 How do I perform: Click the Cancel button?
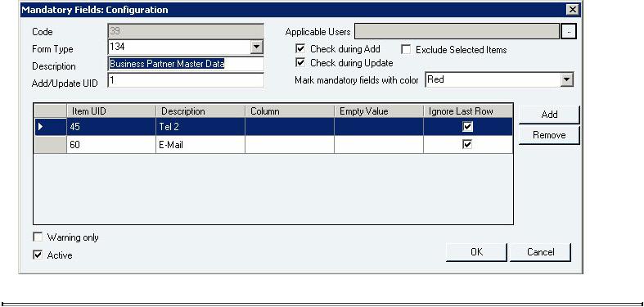tap(540, 252)
